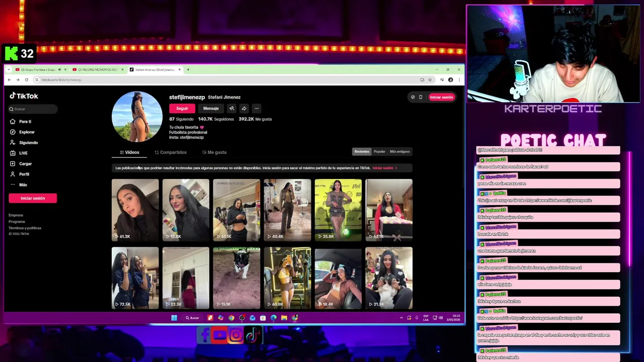Open the Cargar upload page

[x=21, y=164]
